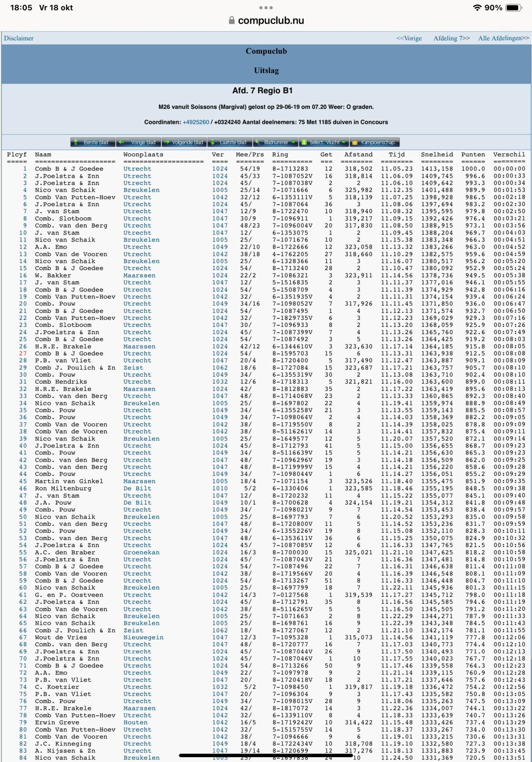Open the Disclaimer link
Viewport: 532px width, 762px height.
click(x=19, y=38)
